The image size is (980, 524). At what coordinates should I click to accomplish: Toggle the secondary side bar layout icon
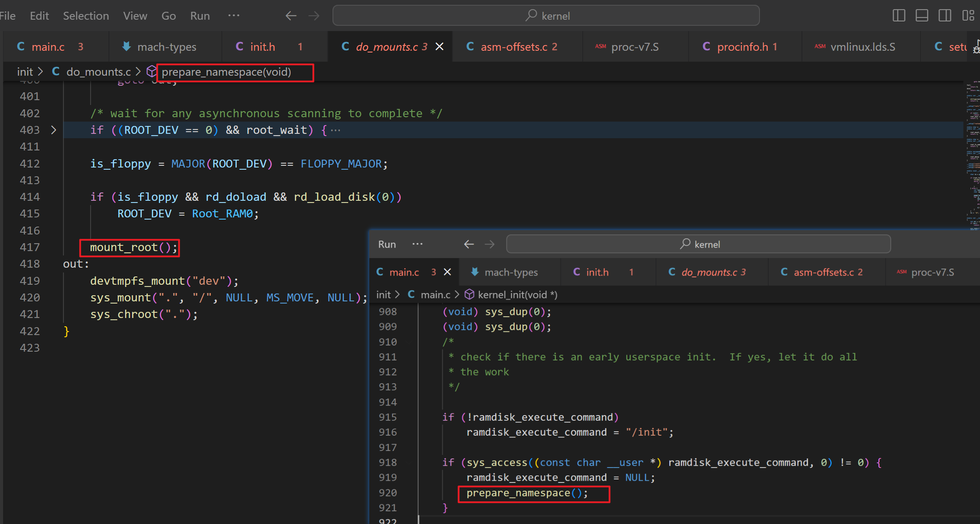coord(945,16)
